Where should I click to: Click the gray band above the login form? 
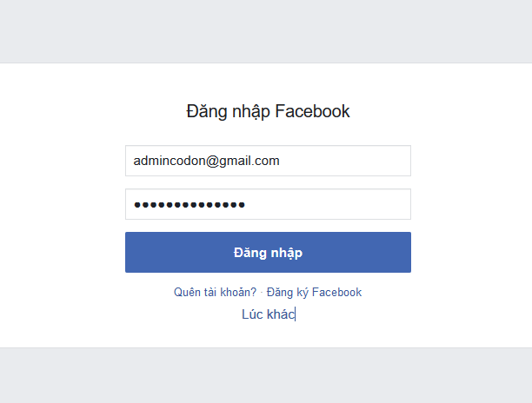tap(266, 31)
